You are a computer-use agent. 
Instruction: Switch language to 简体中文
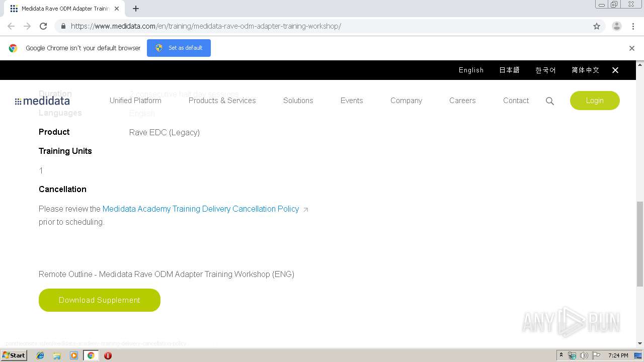[585, 70]
